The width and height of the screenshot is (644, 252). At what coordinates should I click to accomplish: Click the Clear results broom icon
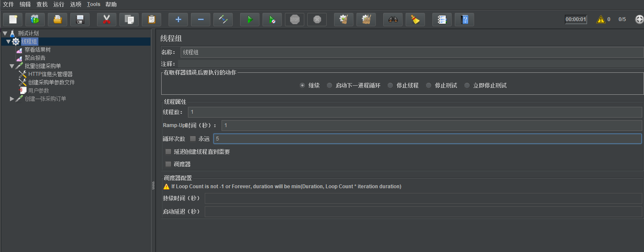[x=344, y=19]
